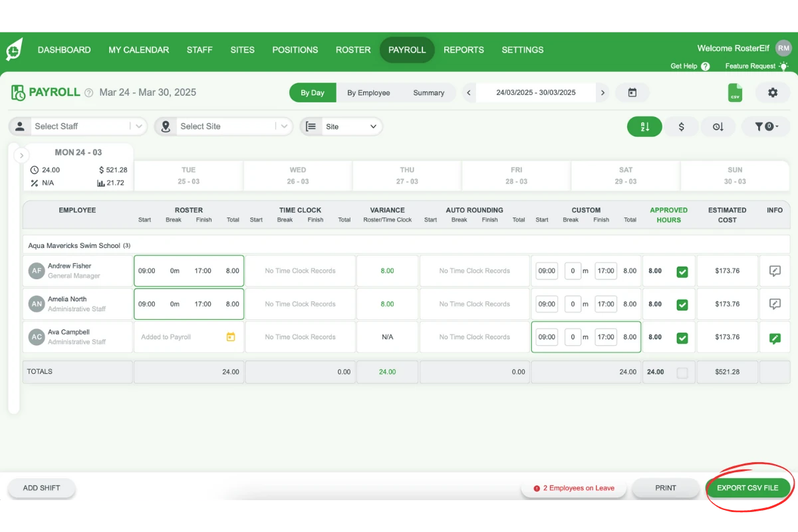This screenshot has height=532, width=798.
Task: Uncheck Amelia North's approved hours checkbox
Action: point(682,305)
